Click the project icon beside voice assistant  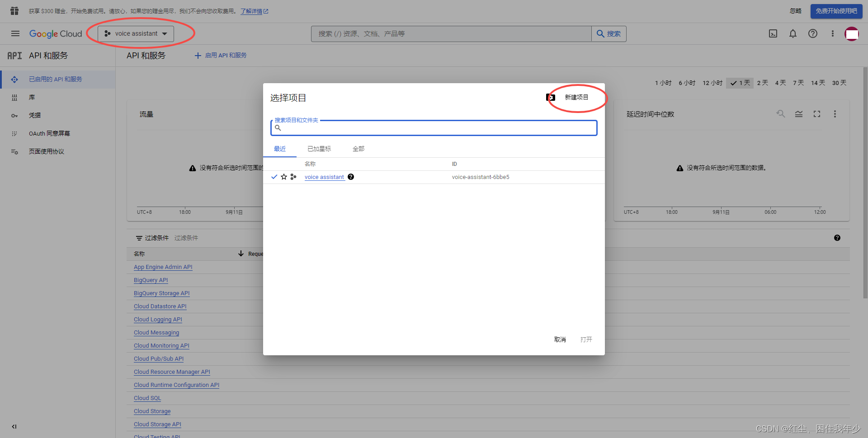(x=293, y=177)
